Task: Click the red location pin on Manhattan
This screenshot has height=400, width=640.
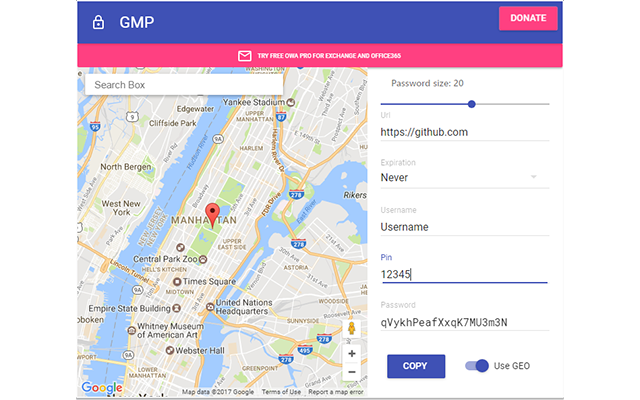Action: (212, 216)
